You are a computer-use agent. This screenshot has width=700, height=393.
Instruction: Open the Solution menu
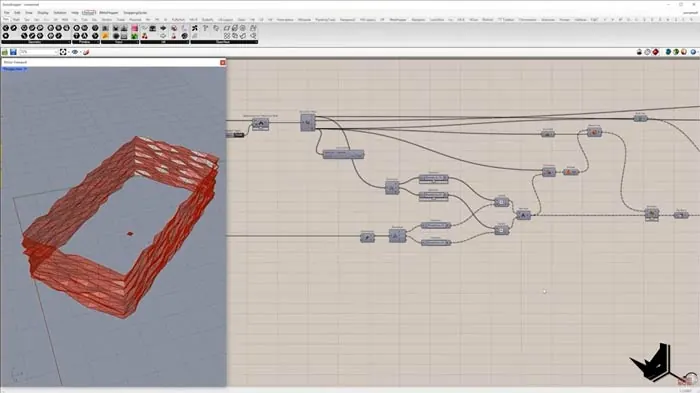pyautogui.click(x=60, y=13)
